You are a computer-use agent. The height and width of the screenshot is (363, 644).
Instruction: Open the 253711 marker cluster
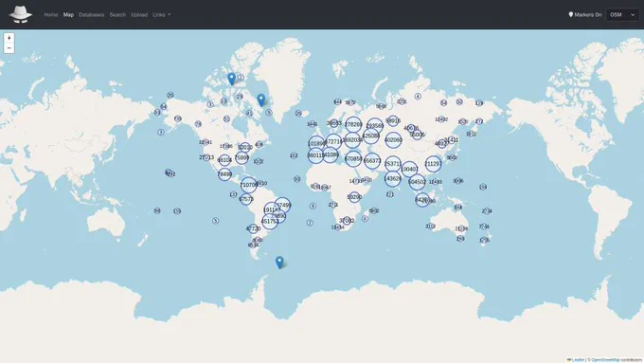pyautogui.click(x=393, y=164)
